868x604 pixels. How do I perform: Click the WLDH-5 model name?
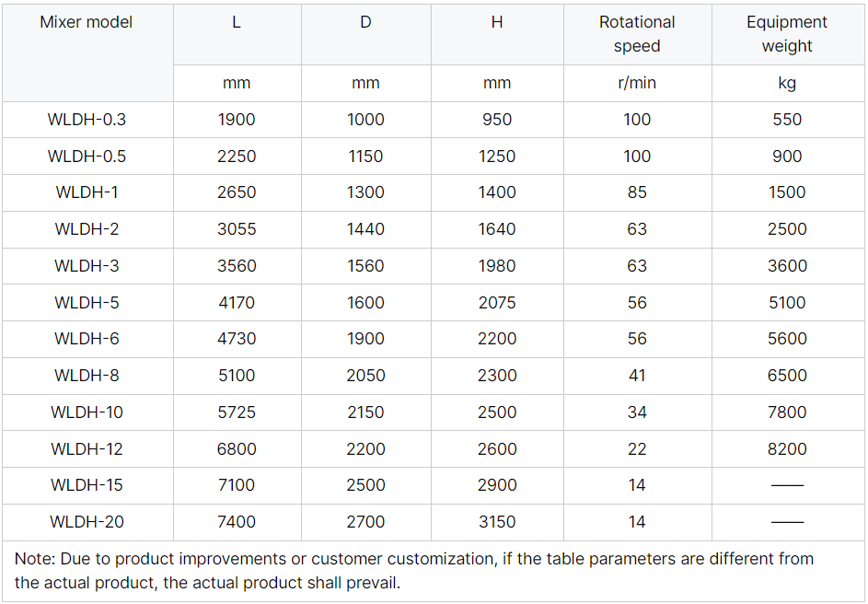pyautogui.click(x=87, y=303)
